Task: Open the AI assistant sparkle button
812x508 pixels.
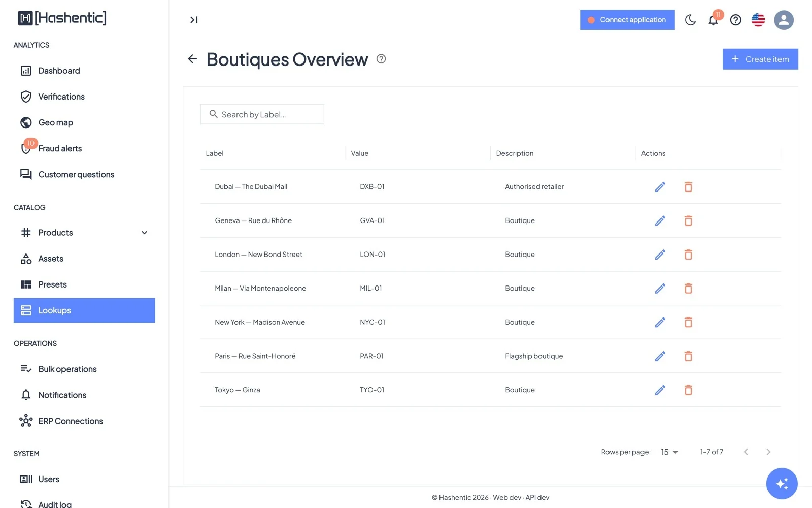Action: (x=782, y=484)
